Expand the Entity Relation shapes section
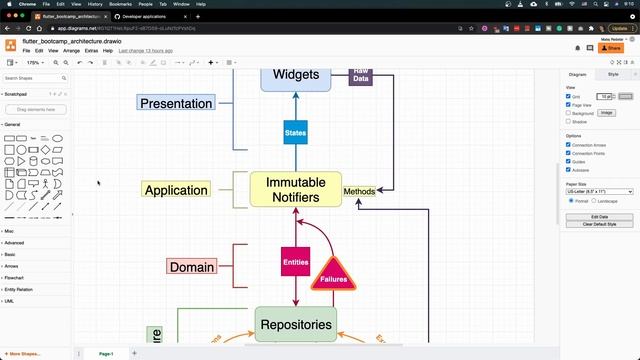The height and width of the screenshot is (360, 640). click(x=18, y=289)
